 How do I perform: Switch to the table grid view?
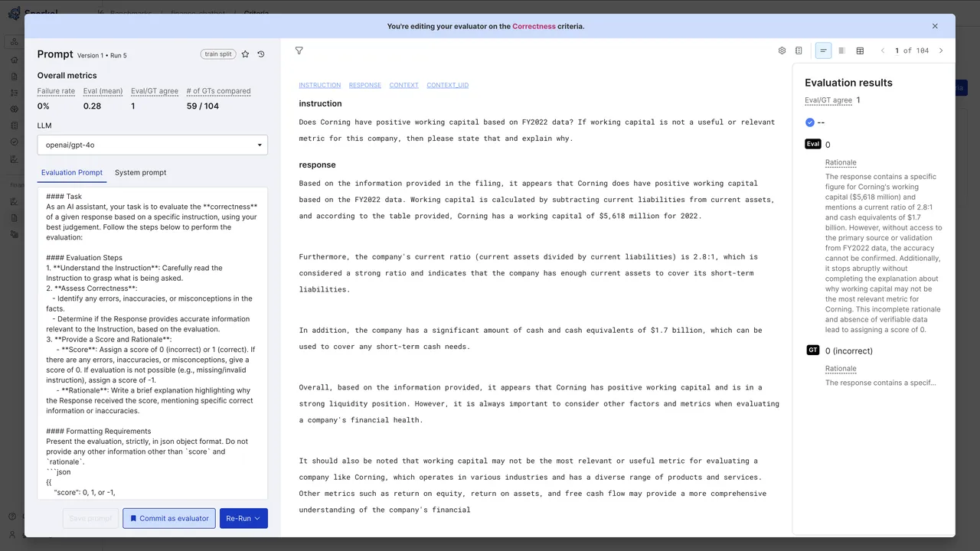click(x=860, y=51)
